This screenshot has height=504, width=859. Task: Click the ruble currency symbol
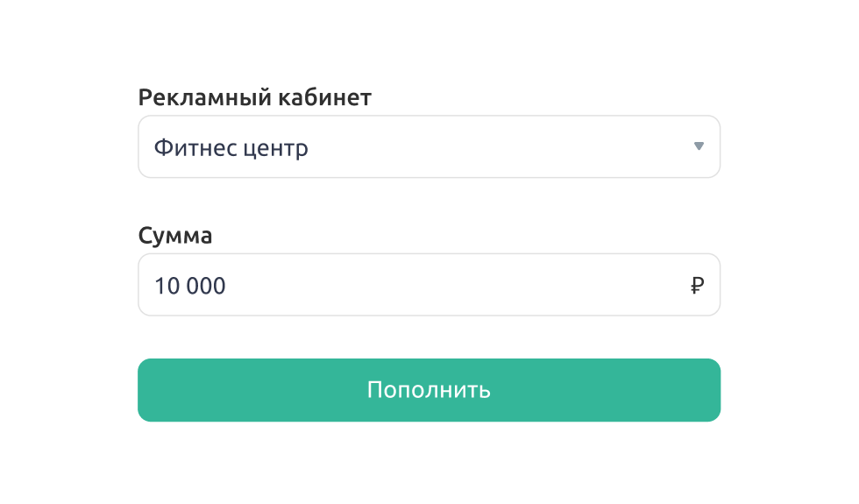tap(697, 286)
